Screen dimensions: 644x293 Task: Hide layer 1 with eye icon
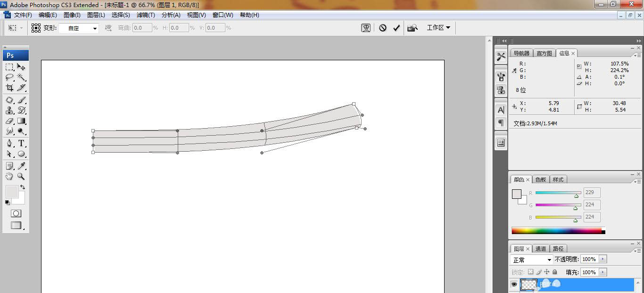point(514,285)
